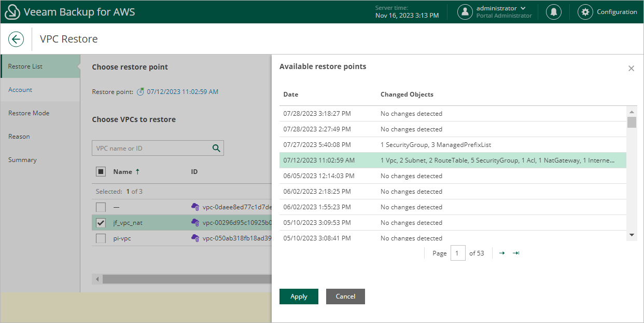Click the ID column header

click(194, 171)
